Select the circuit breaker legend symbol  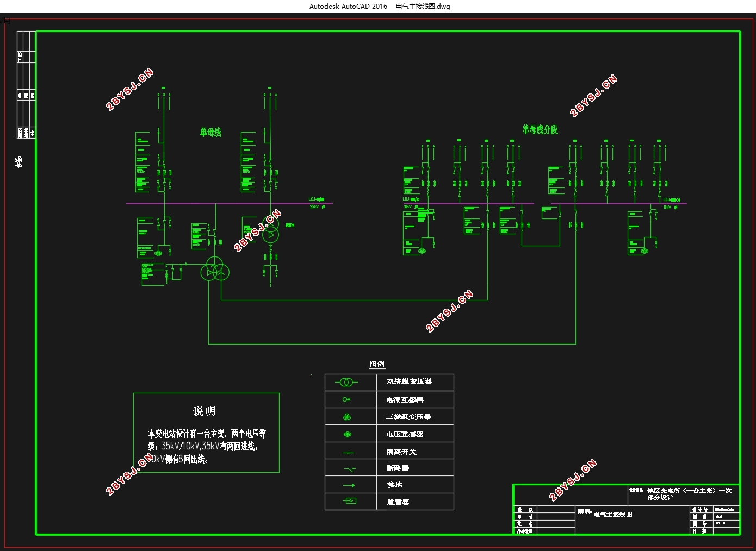tap(350, 468)
